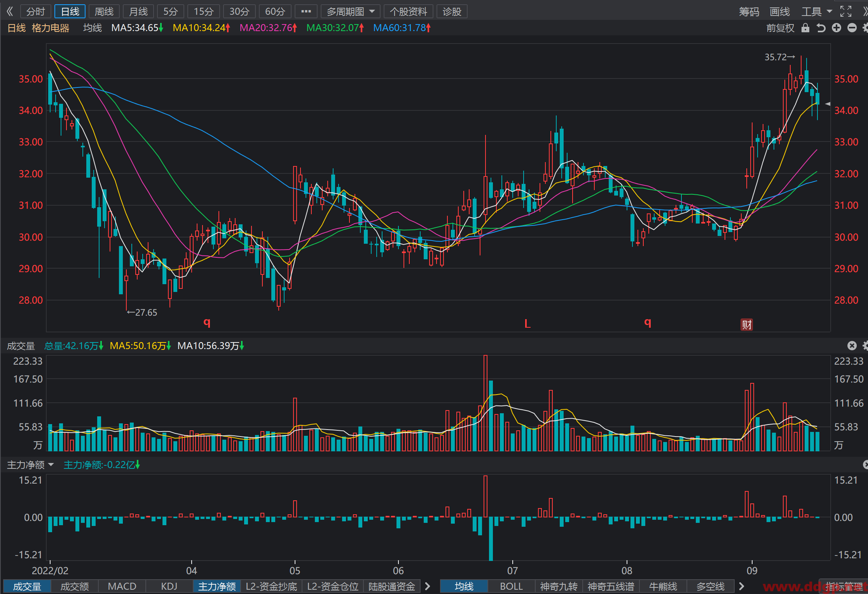Select 神奇五线谱 indicator tab

(611, 586)
